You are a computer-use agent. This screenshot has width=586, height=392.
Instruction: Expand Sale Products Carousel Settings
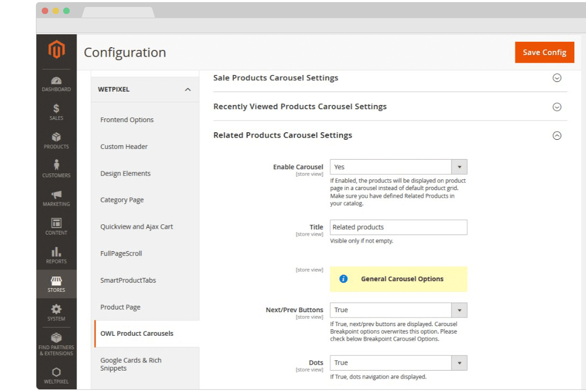pos(557,78)
